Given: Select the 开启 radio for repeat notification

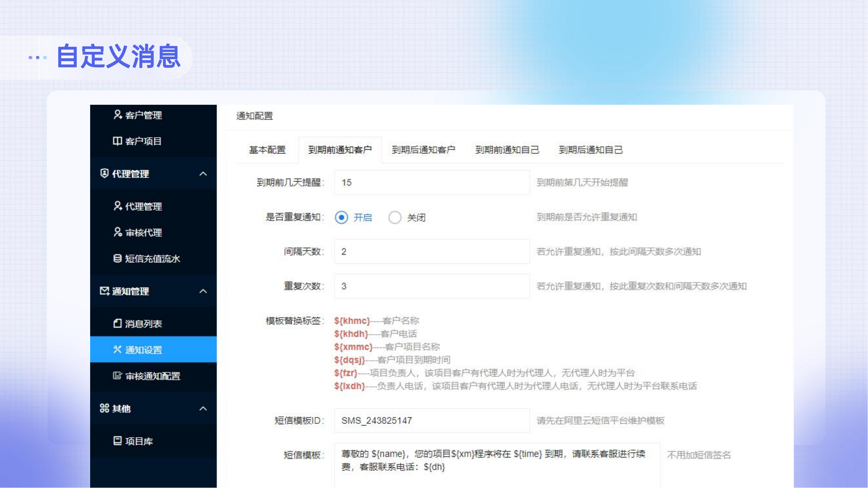Looking at the screenshot, I should coord(341,218).
